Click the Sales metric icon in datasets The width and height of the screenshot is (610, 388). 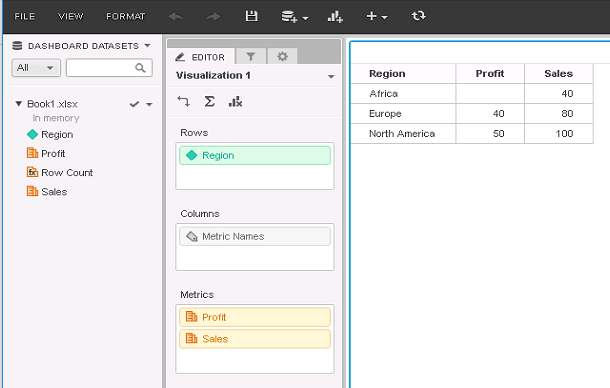click(32, 191)
